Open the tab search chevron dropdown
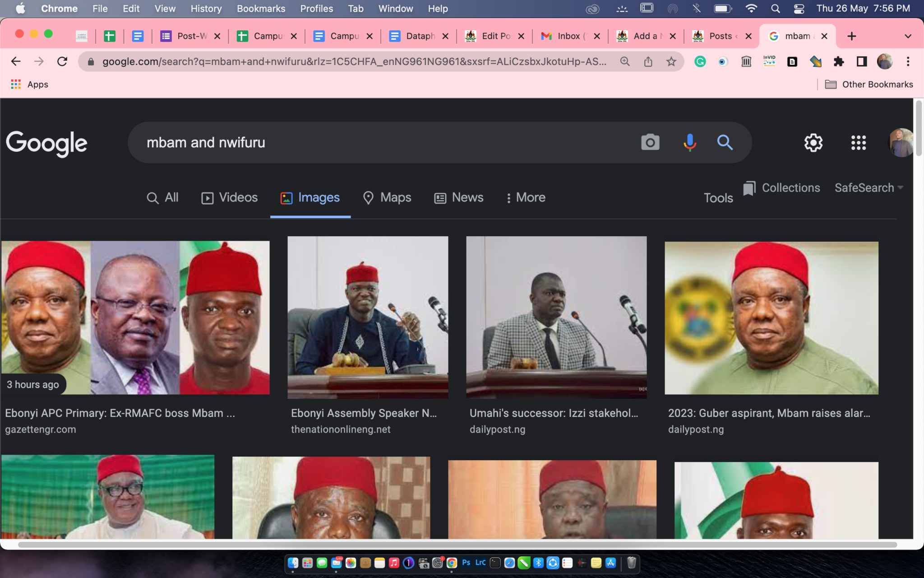Screen dimensions: 924x578 click(908, 36)
